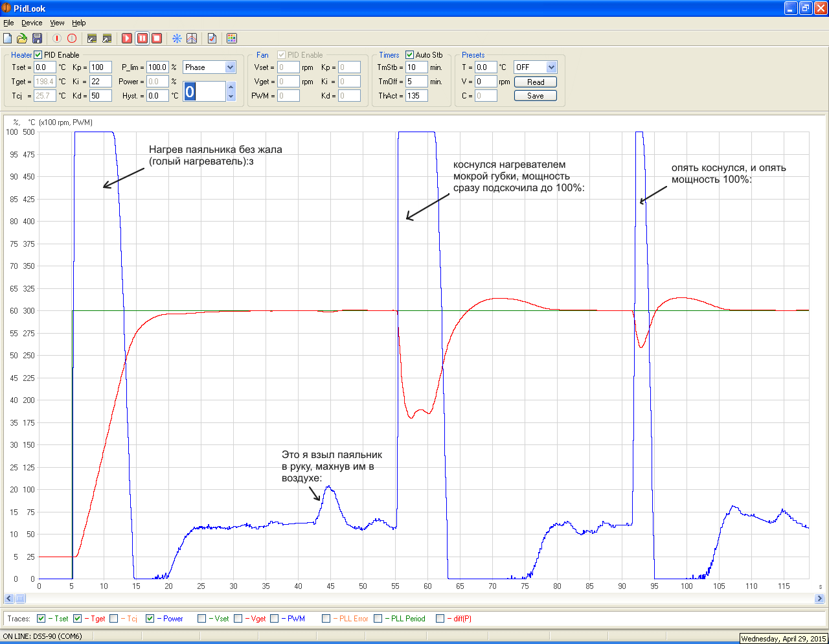Image resolution: width=829 pixels, height=644 pixels.
Task: Save with the floppy disk icon
Action: 37,38
